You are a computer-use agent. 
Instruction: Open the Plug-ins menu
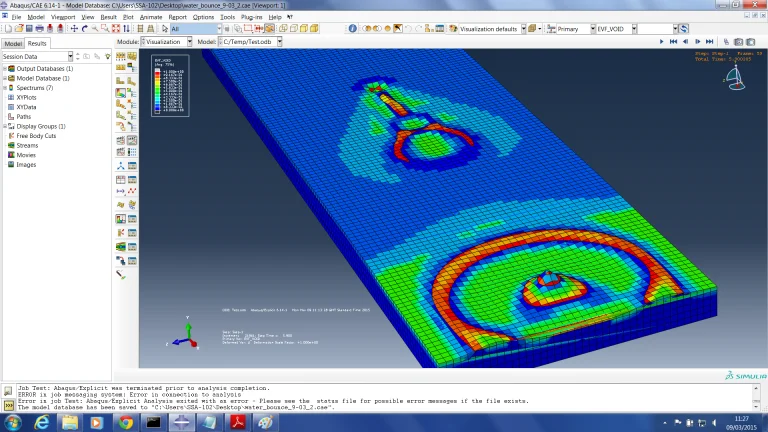coord(251,17)
